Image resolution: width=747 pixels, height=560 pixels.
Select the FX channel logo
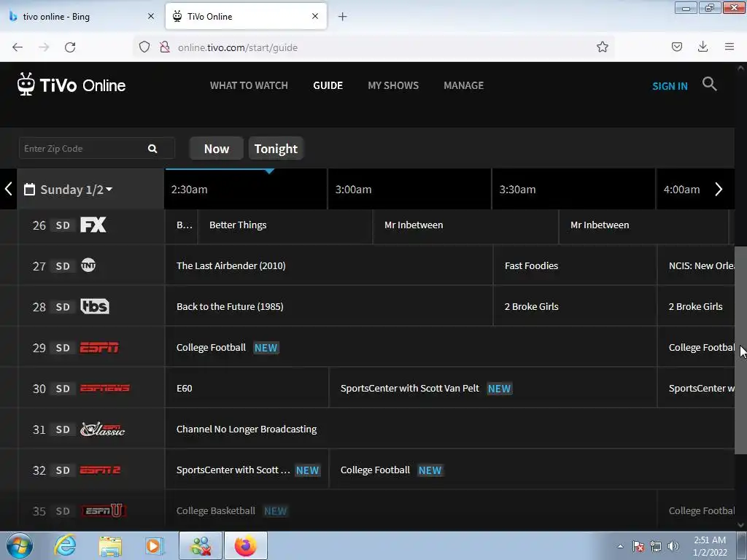pyautogui.click(x=93, y=225)
